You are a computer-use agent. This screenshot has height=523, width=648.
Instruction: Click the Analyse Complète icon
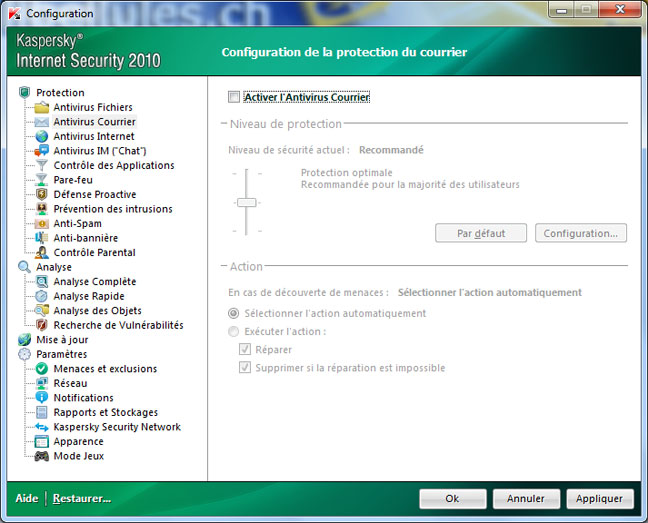click(42, 282)
